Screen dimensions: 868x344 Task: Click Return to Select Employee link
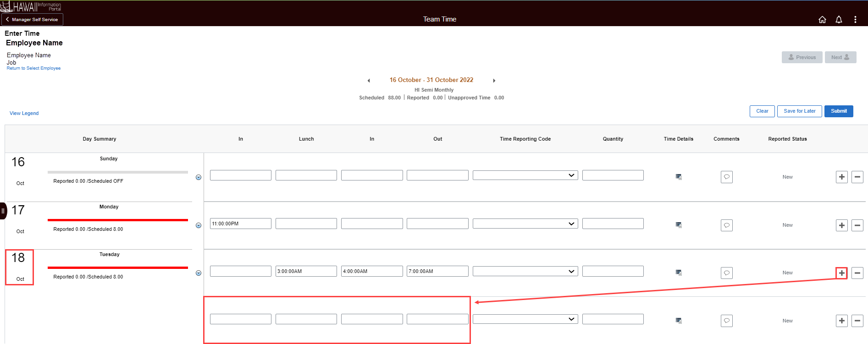(33, 68)
